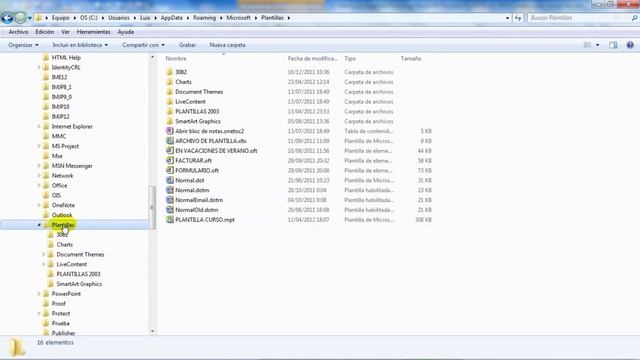Image resolution: width=640 pixels, height=360 pixels.
Task: Open the Compartir con dropdown
Action: (x=143, y=45)
